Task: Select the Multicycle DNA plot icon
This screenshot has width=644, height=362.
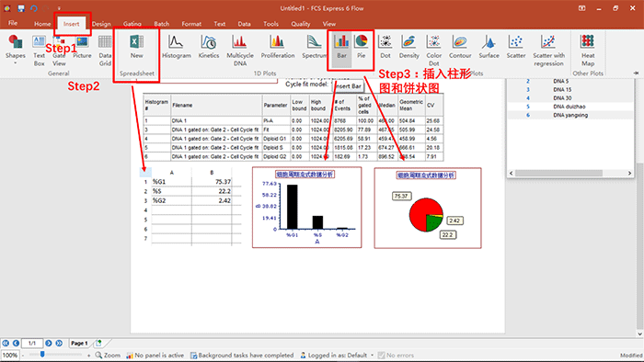Action: click(x=240, y=50)
